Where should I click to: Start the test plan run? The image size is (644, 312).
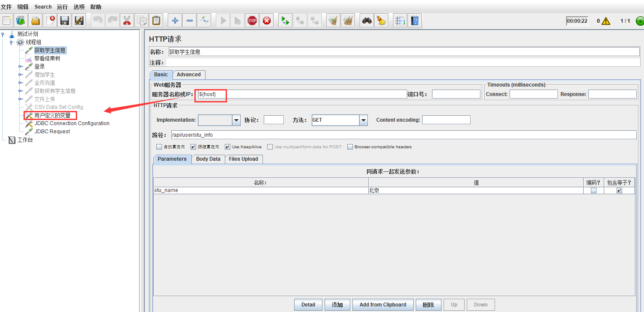223,20
